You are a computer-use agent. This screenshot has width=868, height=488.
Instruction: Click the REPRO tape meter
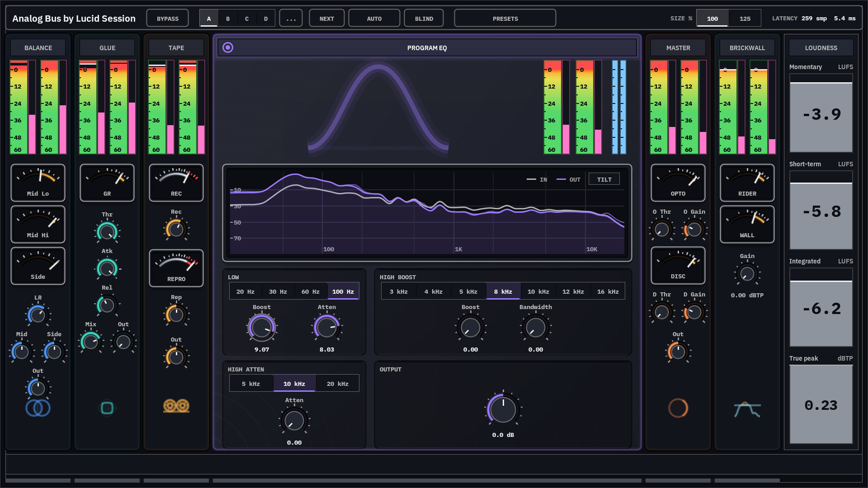point(176,268)
